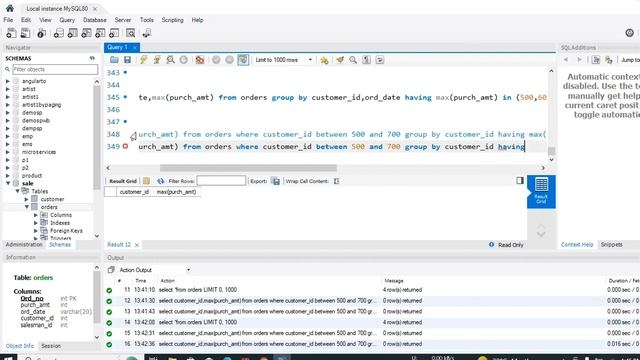Select the Result Grid side panel button
640x360 pixels.
(x=541, y=191)
